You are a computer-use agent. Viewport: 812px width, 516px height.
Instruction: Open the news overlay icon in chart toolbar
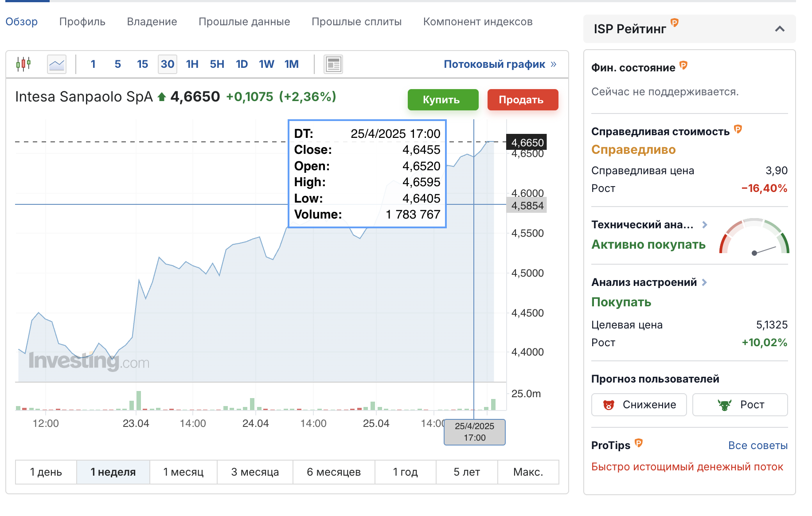pos(333,64)
